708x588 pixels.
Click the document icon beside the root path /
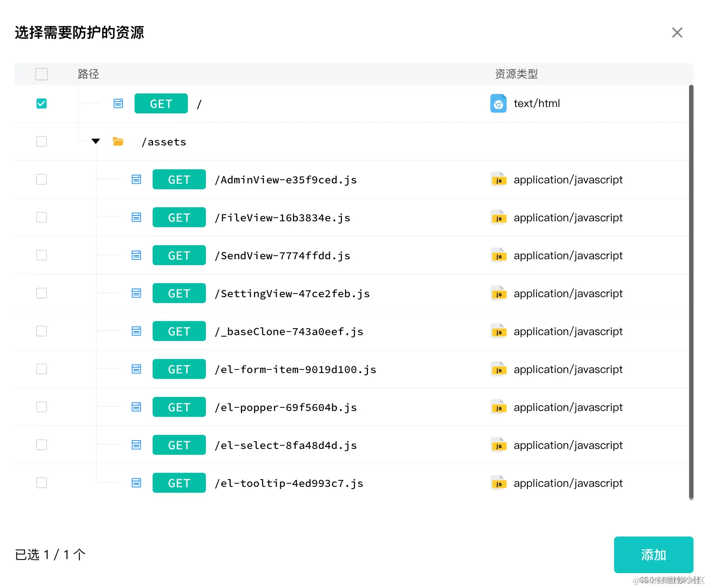[x=118, y=103]
